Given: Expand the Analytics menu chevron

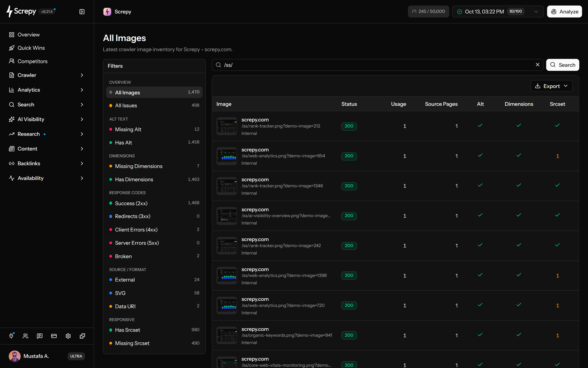Looking at the screenshot, I should [82, 90].
